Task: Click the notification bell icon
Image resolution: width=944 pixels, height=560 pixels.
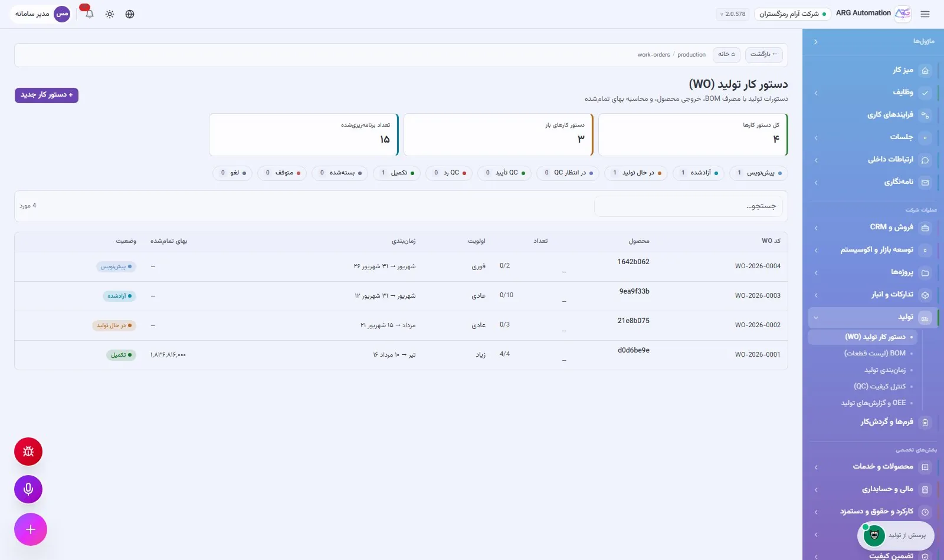Action: tap(89, 14)
